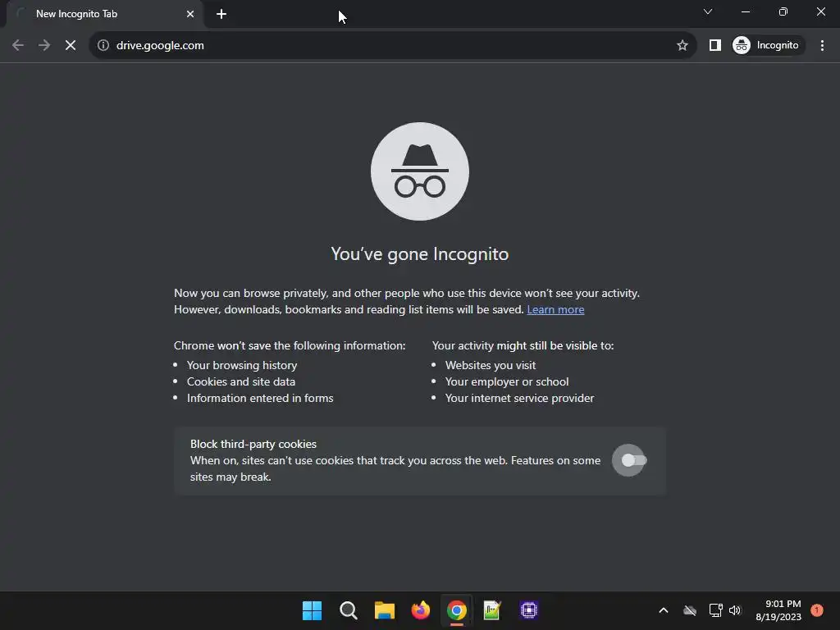Click 'Cookies and site data' list item
This screenshot has height=630, width=840.
pos(241,382)
